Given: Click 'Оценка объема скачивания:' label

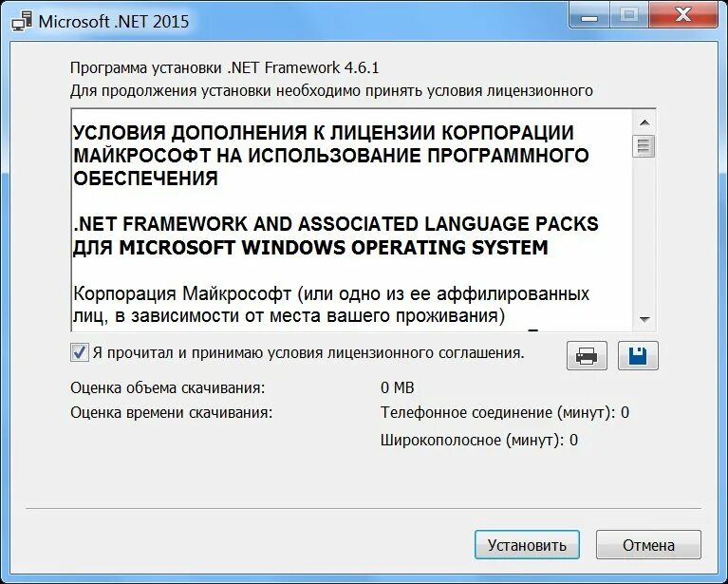Looking at the screenshot, I should pyautogui.click(x=168, y=388).
